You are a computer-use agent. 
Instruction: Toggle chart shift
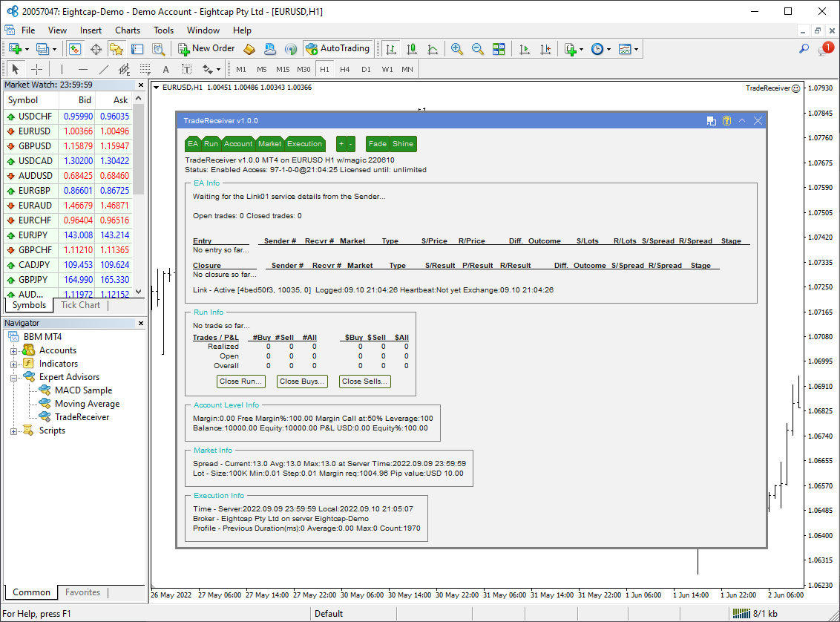tap(545, 49)
